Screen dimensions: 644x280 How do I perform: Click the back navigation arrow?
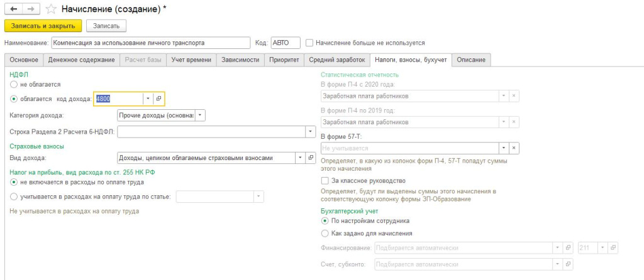click(13, 9)
